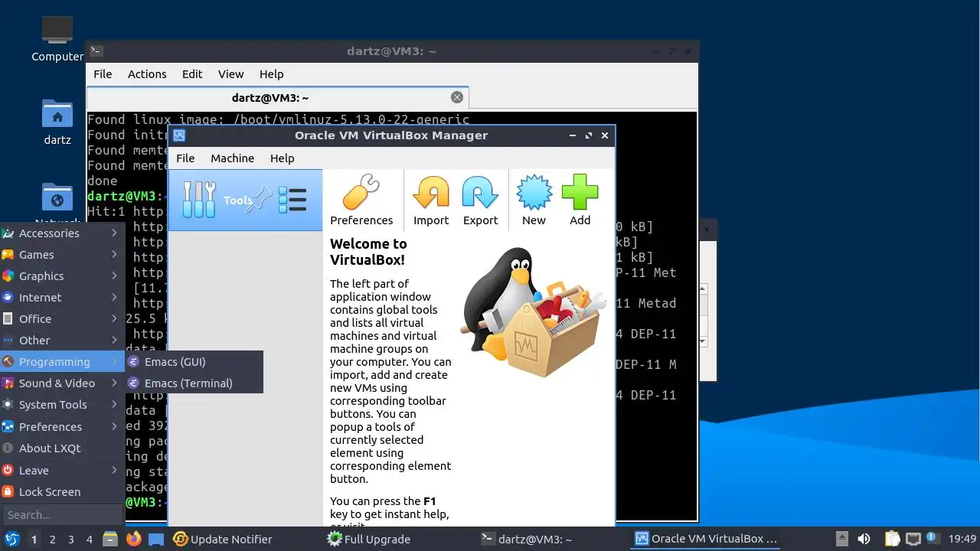Open file manager from taskbar quicklaunch
The height and width of the screenshot is (551, 980).
pyautogui.click(x=110, y=539)
